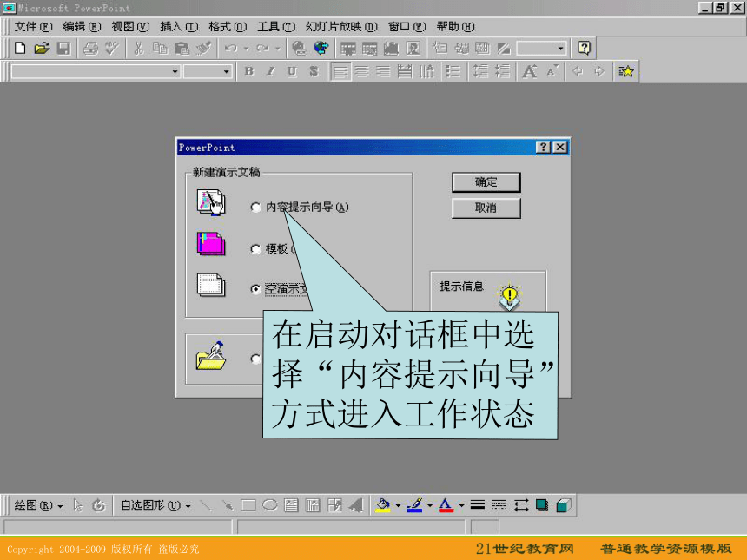747x560 pixels.
Task: Click the magenta template icon in the dialog
Action: pos(211,243)
